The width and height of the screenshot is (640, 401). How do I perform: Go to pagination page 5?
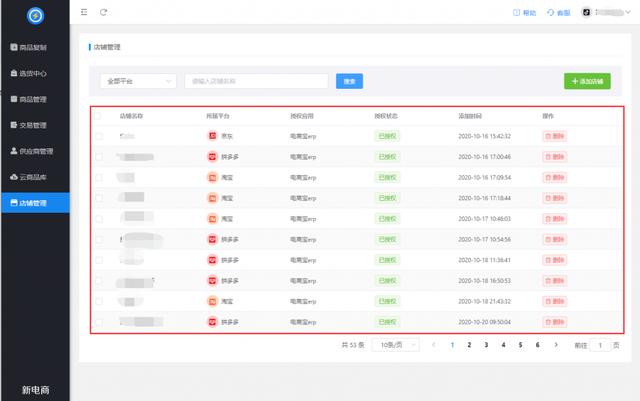pyautogui.click(x=520, y=345)
